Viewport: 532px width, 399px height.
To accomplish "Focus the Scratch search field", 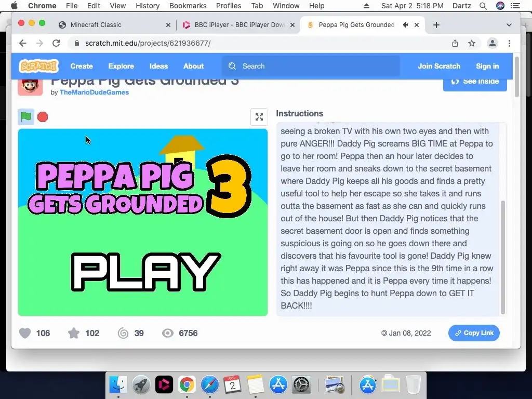I will coord(311,66).
